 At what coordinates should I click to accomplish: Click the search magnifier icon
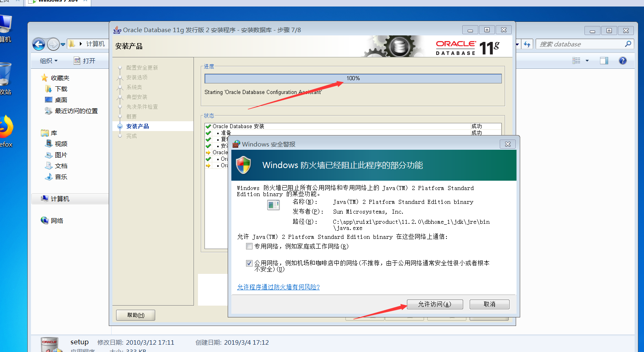click(x=628, y=44)
